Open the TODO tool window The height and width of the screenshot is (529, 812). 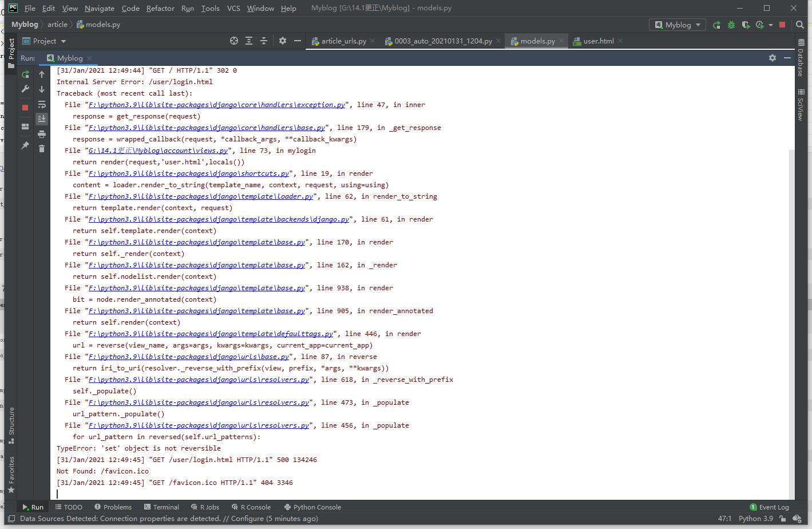[69, 507]
